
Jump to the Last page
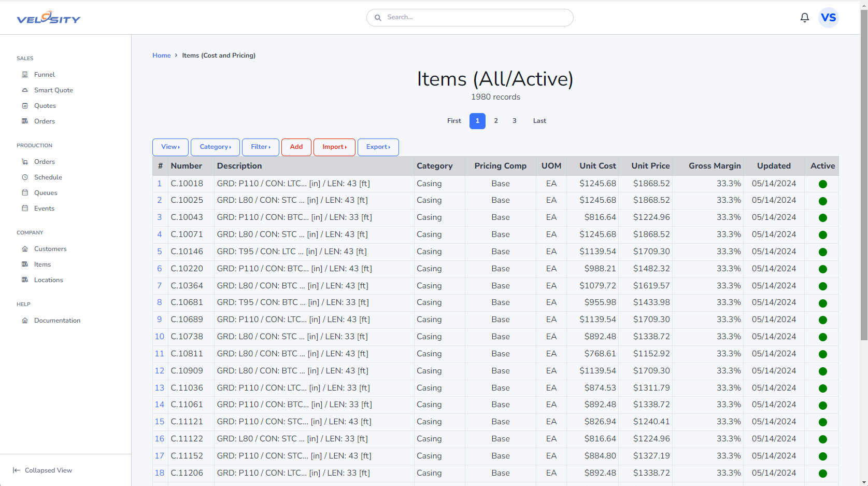[539, 121]
